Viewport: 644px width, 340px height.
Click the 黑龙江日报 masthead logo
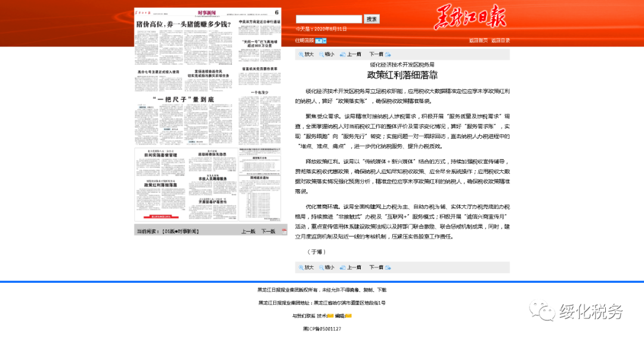pos(470,17)
